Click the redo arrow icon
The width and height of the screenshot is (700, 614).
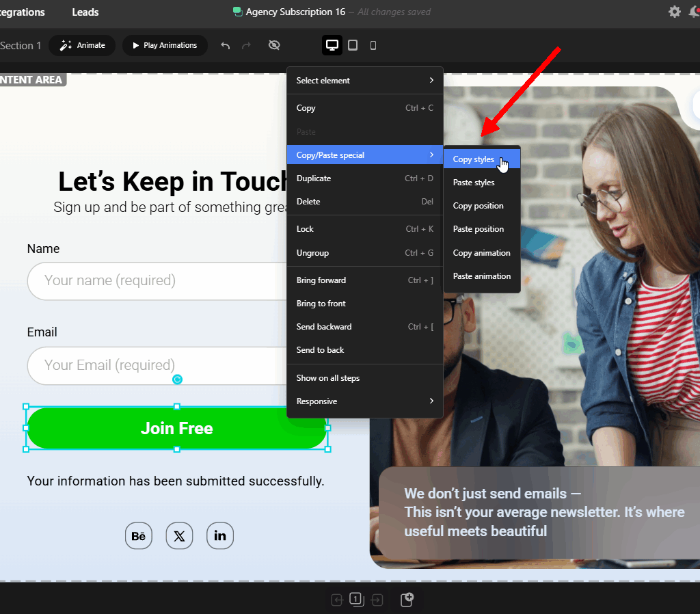click(246, 45)
